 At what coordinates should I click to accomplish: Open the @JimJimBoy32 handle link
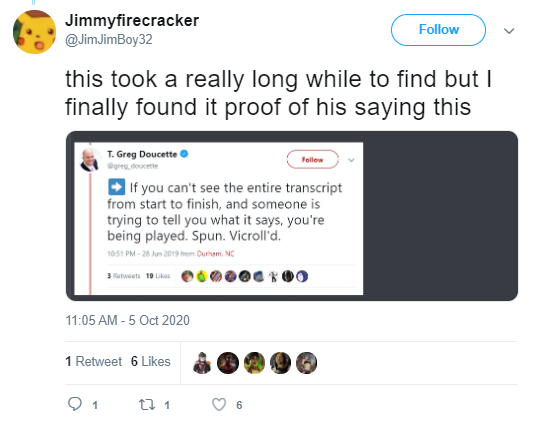tap(109, 39)
